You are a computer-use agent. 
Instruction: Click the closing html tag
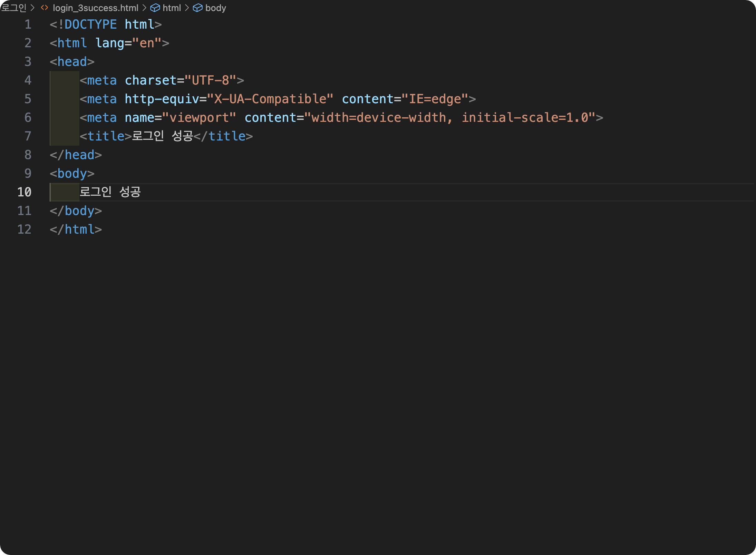[76, 230]
